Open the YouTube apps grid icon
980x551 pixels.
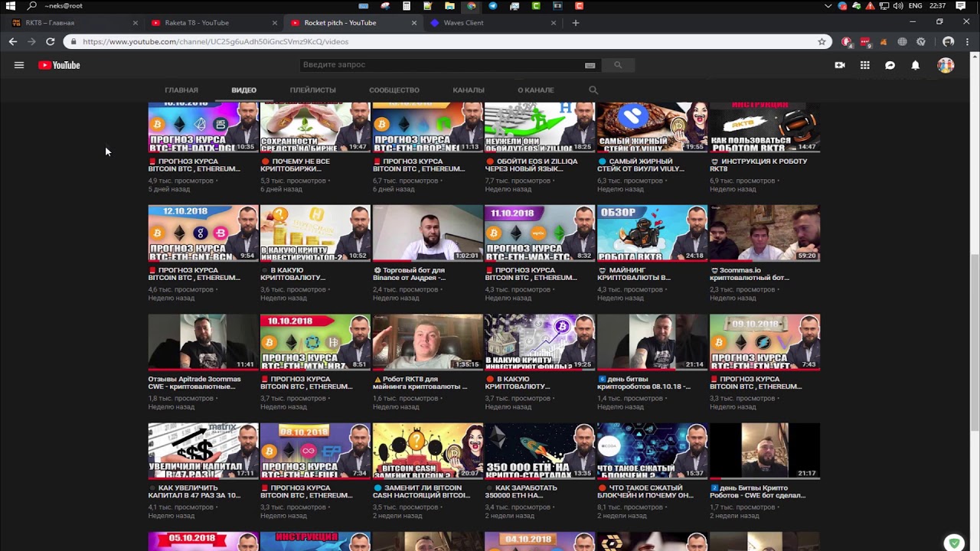(x=865, y=65)
